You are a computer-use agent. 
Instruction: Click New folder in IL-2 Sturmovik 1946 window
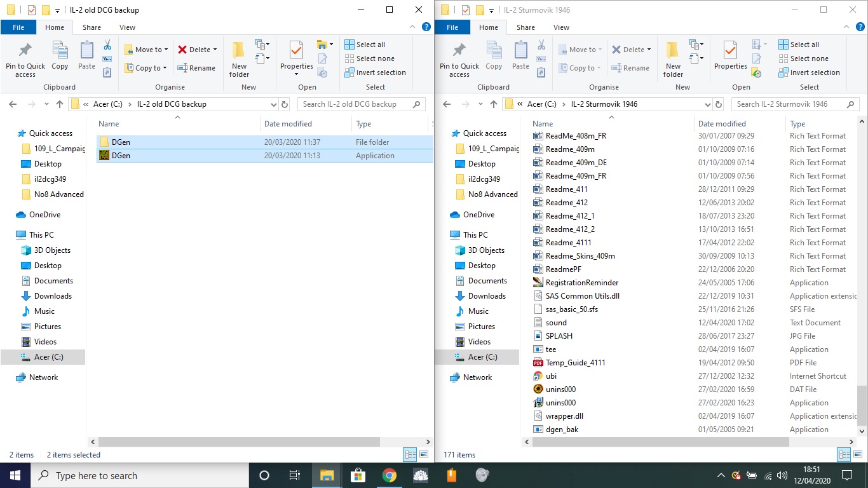tap(673, 60)
